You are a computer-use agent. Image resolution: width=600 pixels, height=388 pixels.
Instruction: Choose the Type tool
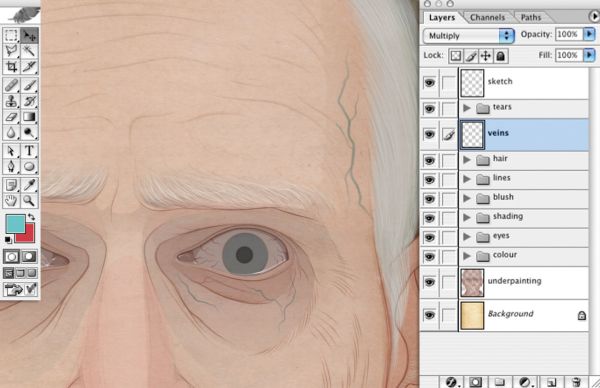tap(29, 151)
